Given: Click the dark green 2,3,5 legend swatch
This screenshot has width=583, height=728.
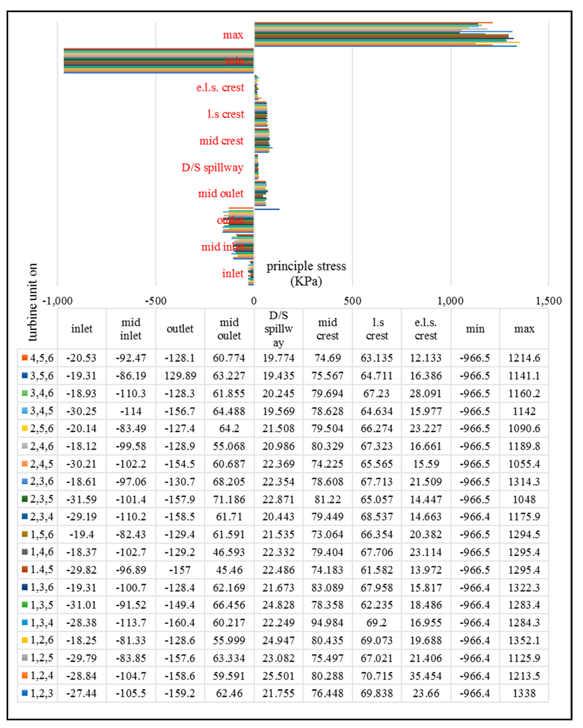Looking at the screenshot, I should 25,499.
